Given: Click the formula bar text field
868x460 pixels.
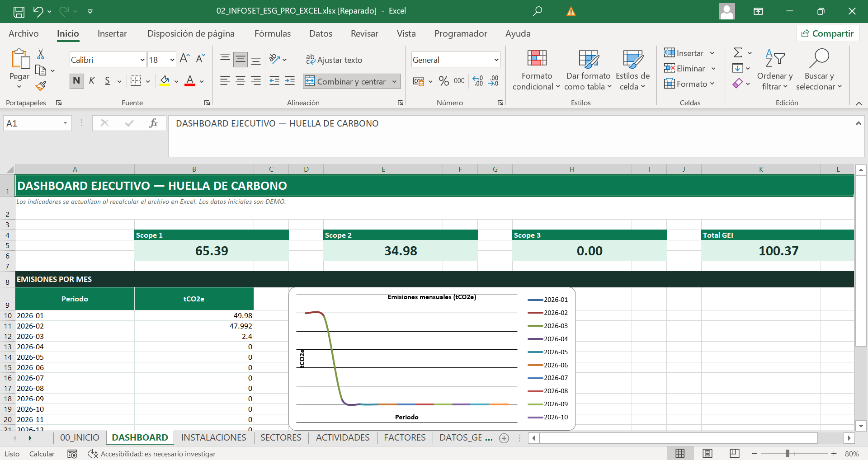Looking at the screenshot, I should point(511,136).
